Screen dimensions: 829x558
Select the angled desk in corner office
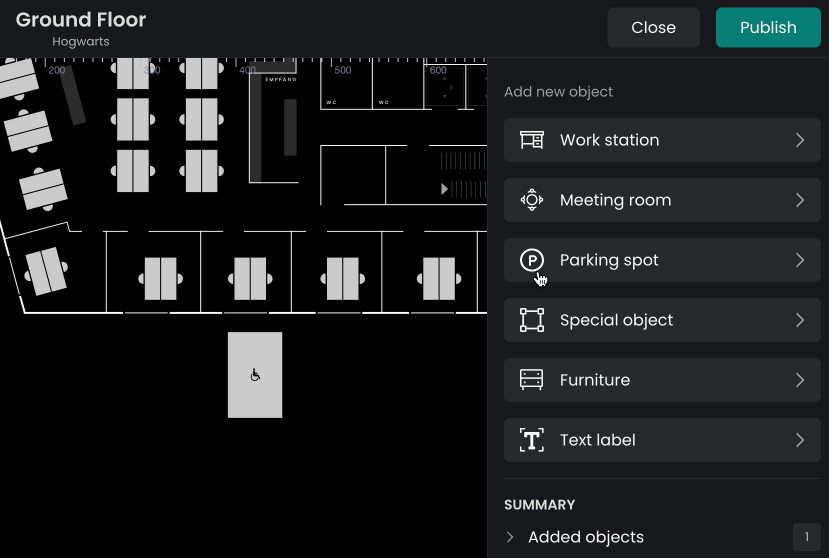(x=45, y=271)
